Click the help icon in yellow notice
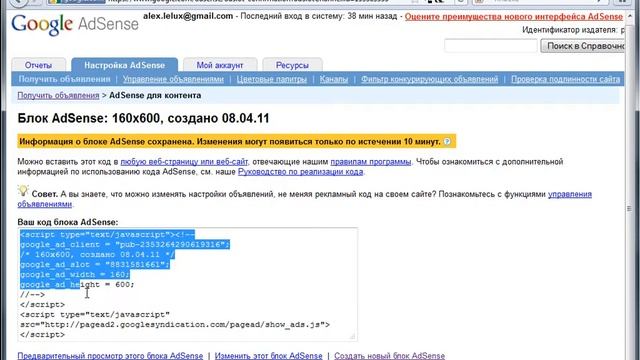The image size is (640, 360). (447, 142)
